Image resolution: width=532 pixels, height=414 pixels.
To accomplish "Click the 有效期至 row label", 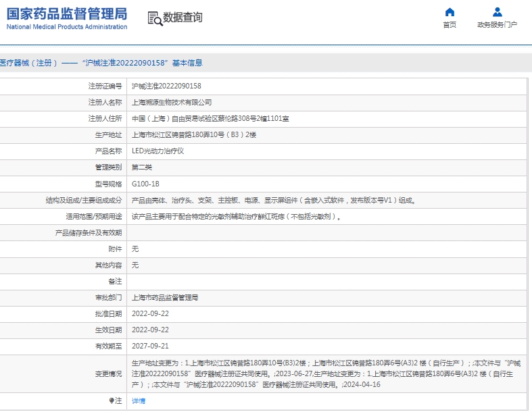I will point(109,346).
